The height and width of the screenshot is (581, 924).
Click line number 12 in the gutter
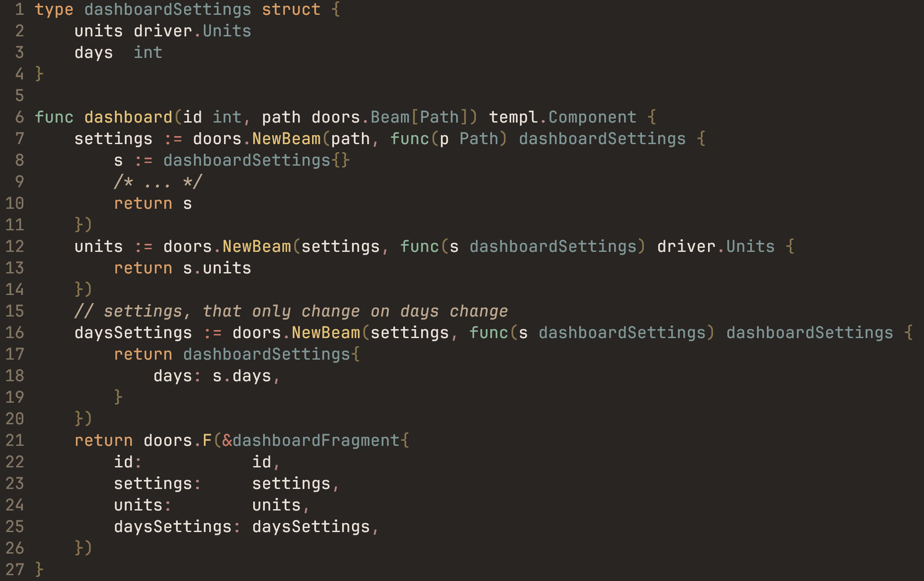click(x=14, y=246)
